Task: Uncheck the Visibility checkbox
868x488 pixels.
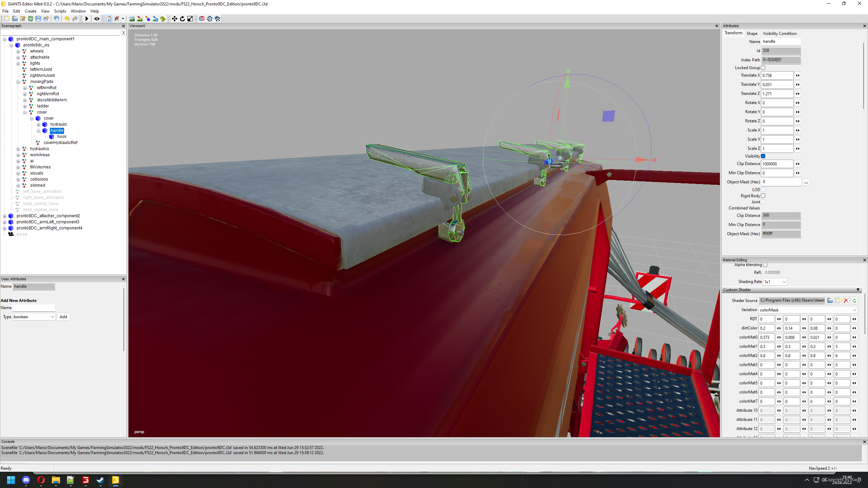Action: [x=763, y=156]
